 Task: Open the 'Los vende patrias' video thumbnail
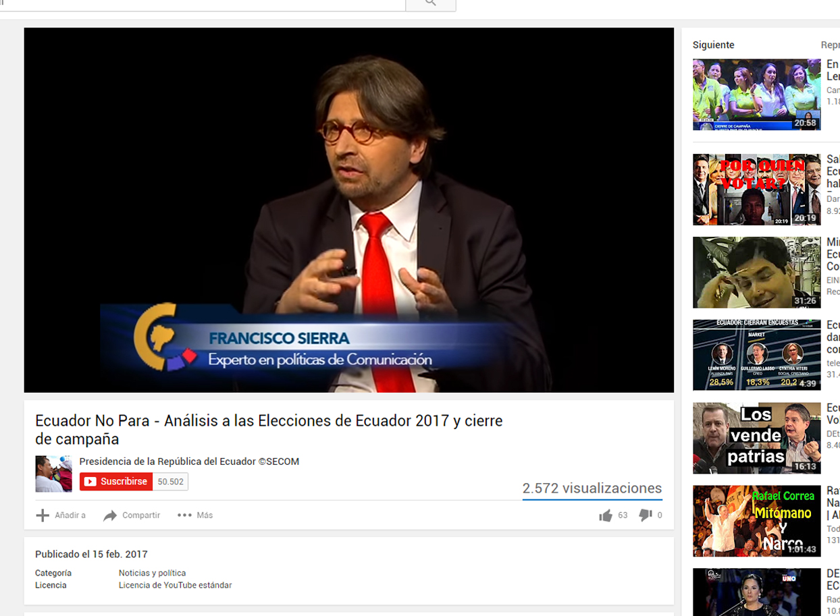pyautogui.click(x=756, y=438)
